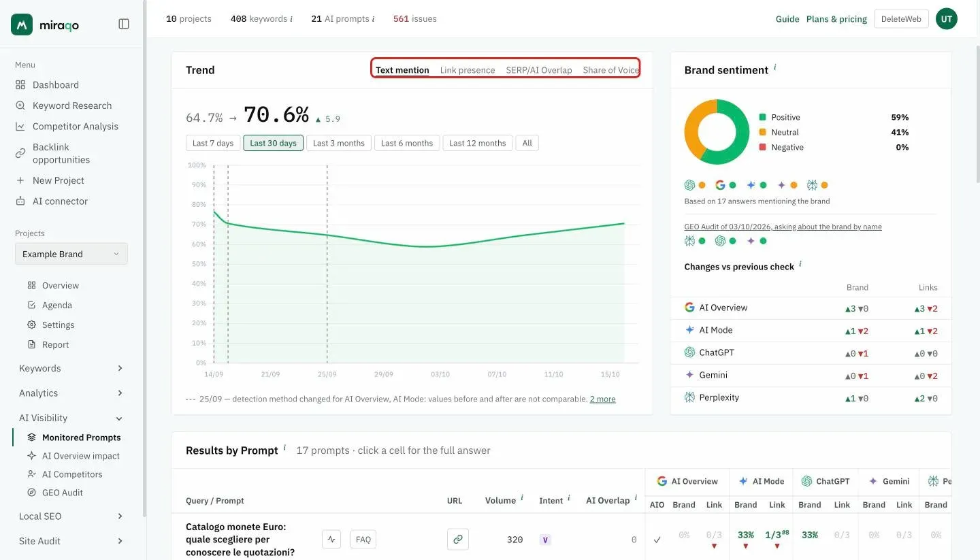The height and width of the screenshot is (560, 980).
Task: Select Last 7 days range
Action: (x=213, y=144)
